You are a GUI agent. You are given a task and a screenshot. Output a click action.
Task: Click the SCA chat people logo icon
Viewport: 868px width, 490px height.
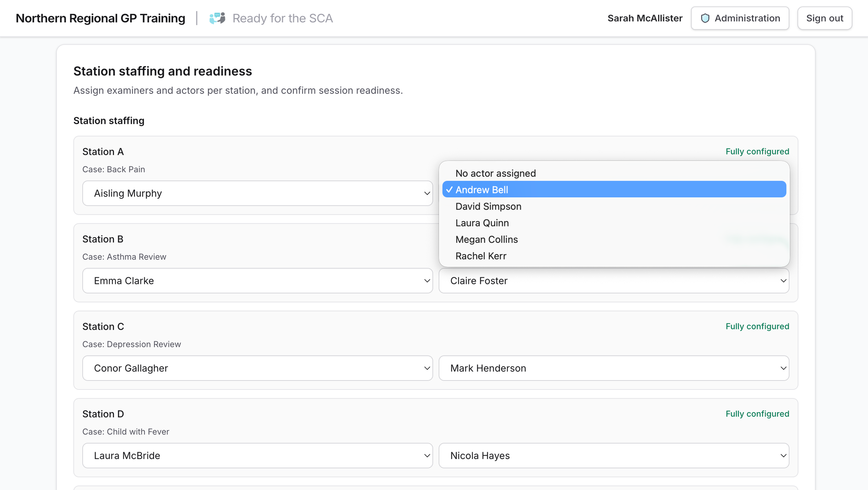tap(217, 18)
